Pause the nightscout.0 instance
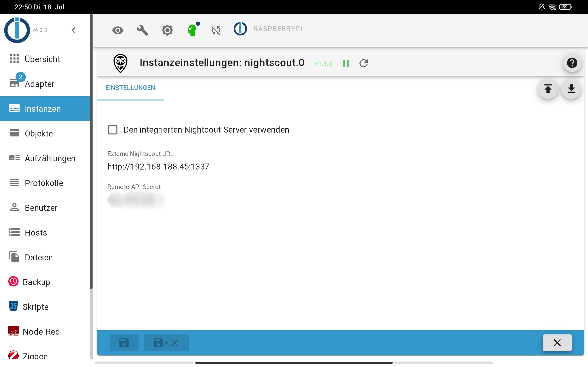 point(346,63)
